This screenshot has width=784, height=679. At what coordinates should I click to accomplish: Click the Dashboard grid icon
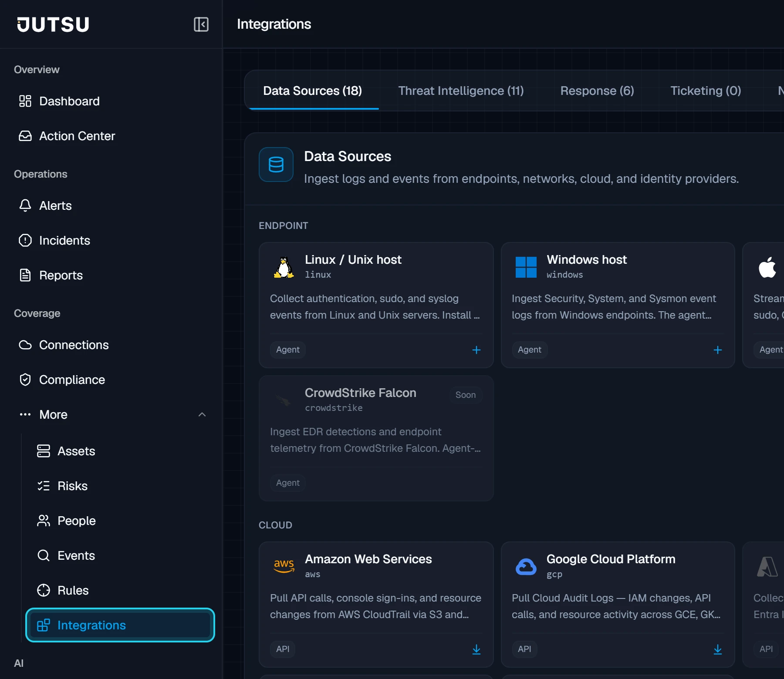25,101
